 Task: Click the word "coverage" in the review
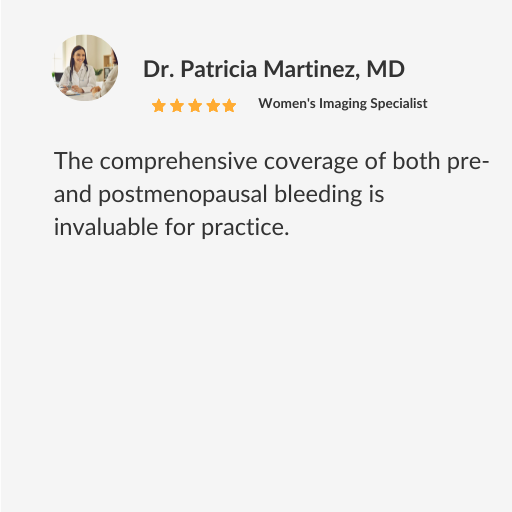click(x=311, y=162)
